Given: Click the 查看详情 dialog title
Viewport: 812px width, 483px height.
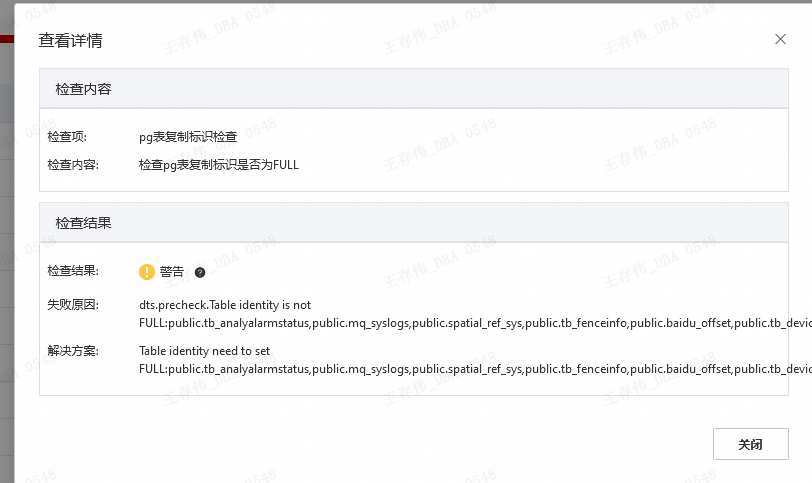Looking at the screenshot, I should pyautogui.click(x=70, y=41).
